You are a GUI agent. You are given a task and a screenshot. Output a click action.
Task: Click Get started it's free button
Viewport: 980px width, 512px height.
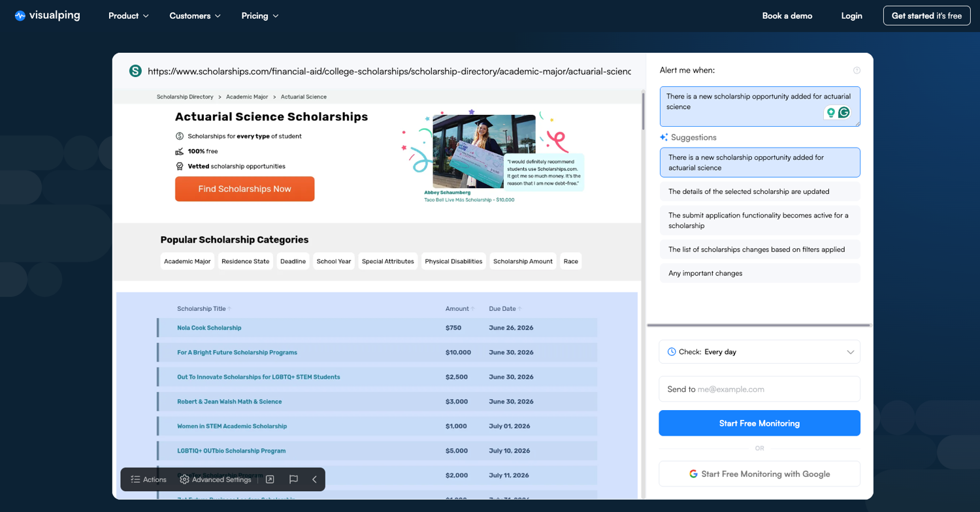click(926, 16)
